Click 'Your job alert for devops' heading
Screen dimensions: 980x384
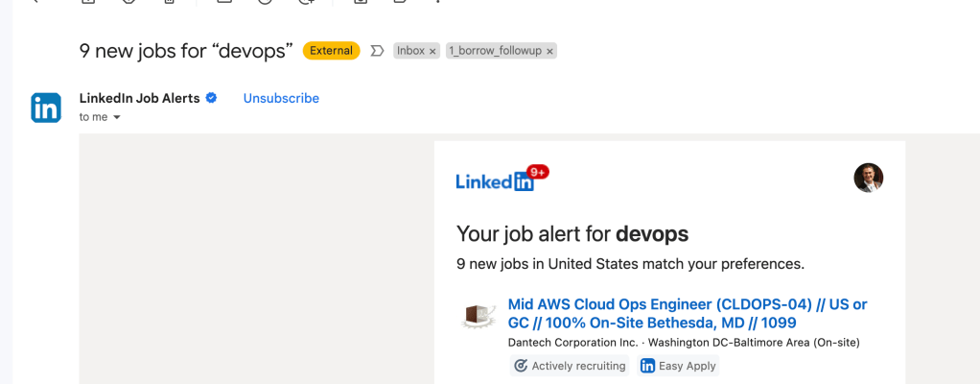click(x=572, y=234)
